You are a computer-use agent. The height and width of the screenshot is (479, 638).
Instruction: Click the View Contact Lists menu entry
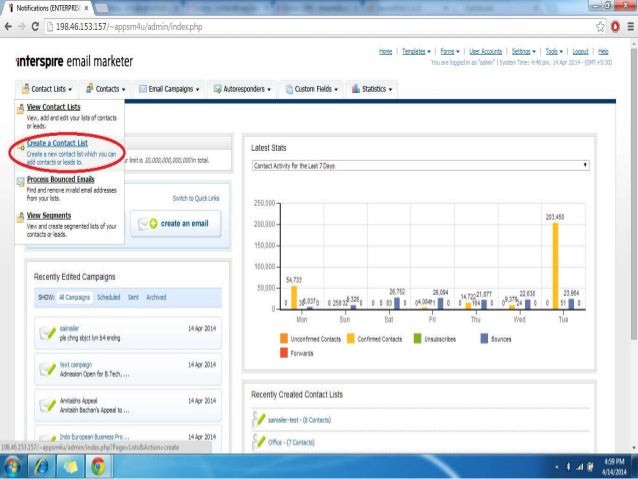53,107
